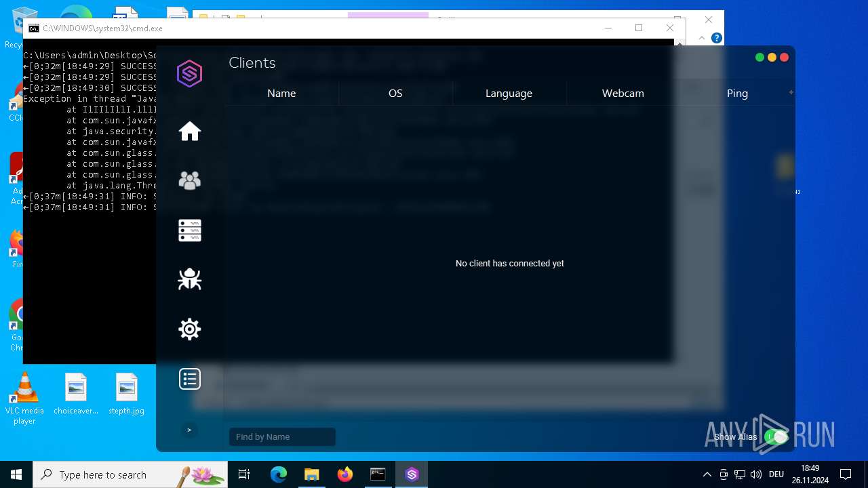
Task: Switch to the cmd taskbar button
Action: (378, 474)
